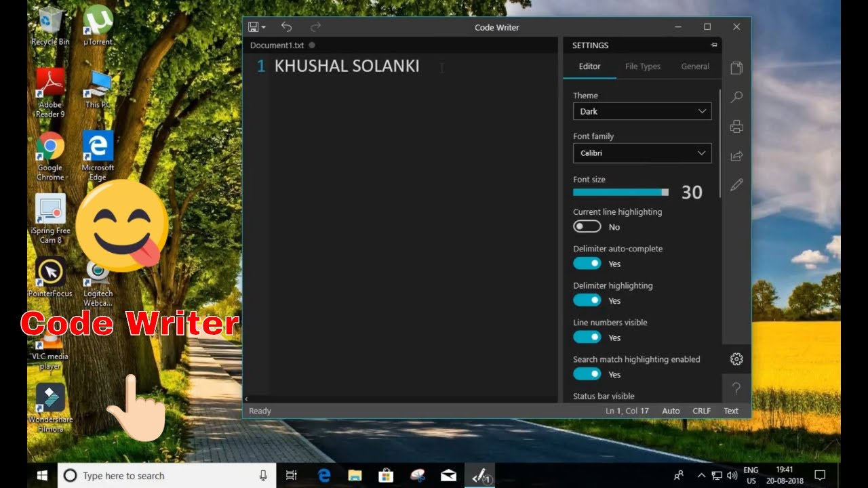This screenshot has height=488, width=868.
Task: Switch to the Editor settings tab
Action: 589,66
